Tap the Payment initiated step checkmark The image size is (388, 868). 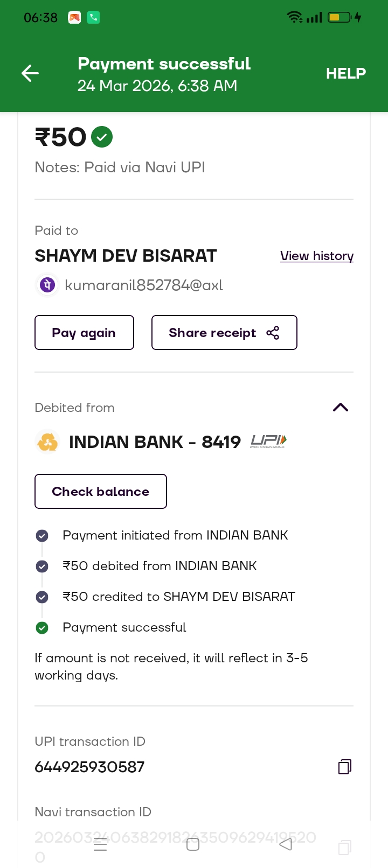pyautogui.click(x=42, y=536)
